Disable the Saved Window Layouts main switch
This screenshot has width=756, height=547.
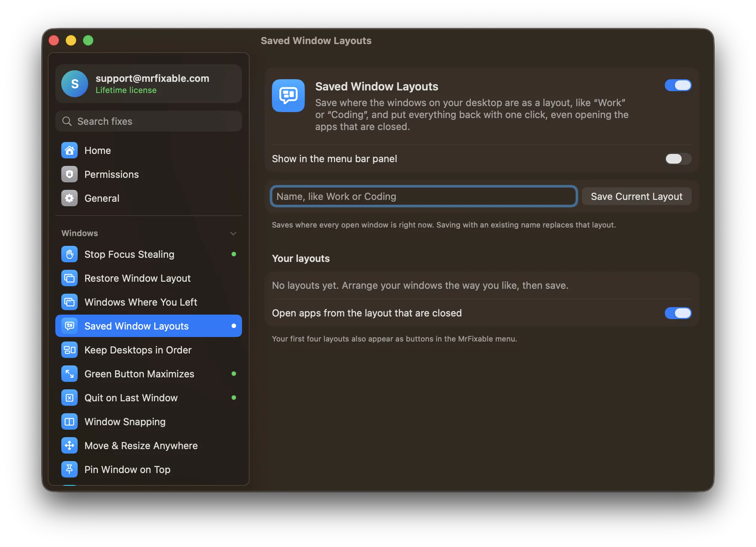[678, 86]
